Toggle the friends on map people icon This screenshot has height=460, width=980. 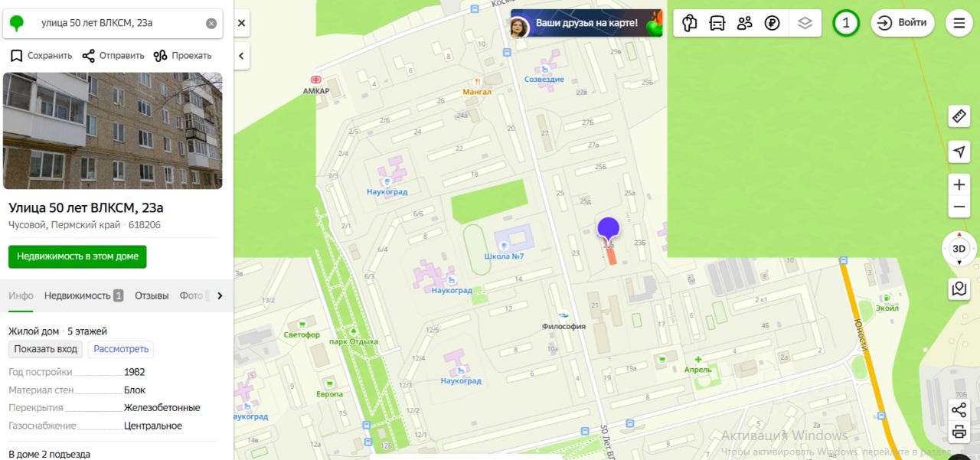[x=745, y=23]
